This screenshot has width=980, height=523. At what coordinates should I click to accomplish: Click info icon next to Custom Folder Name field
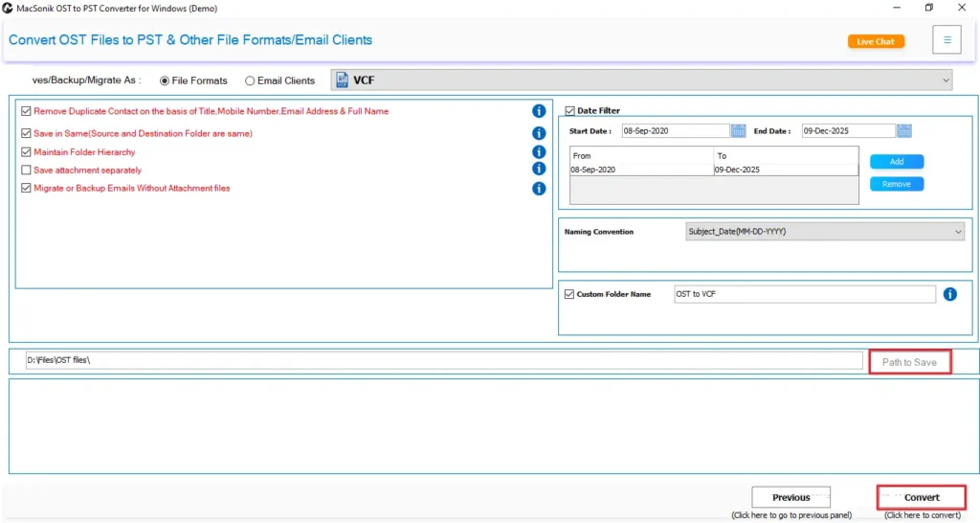coord(949,294)
